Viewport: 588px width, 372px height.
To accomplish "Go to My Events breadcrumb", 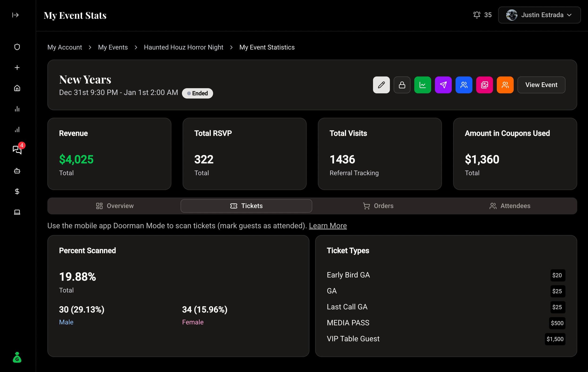I will click(x=113, y=47).
